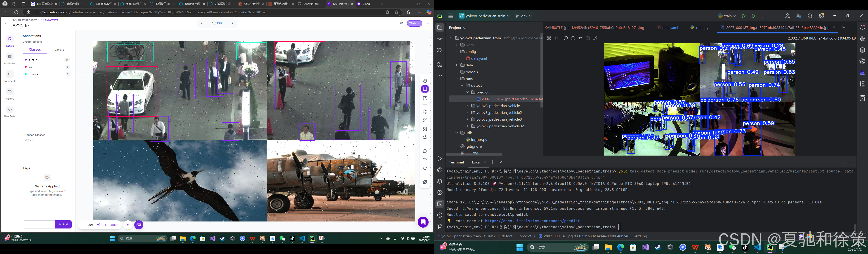The height and width of the screenshot is (254, 868).
Task: Toggle grid display in image viewer
Action: 556,38
